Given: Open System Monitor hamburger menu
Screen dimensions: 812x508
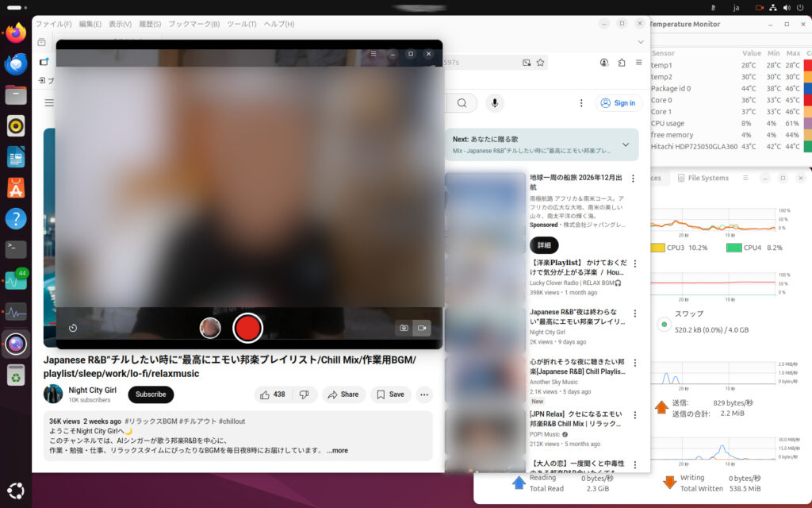Looking at the screenshot, I should [745, 178].
